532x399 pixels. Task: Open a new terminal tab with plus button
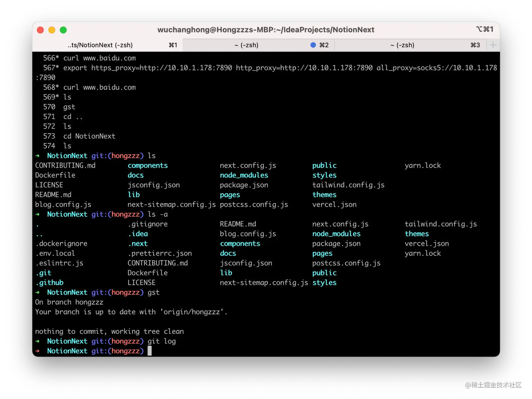(493, 45)
